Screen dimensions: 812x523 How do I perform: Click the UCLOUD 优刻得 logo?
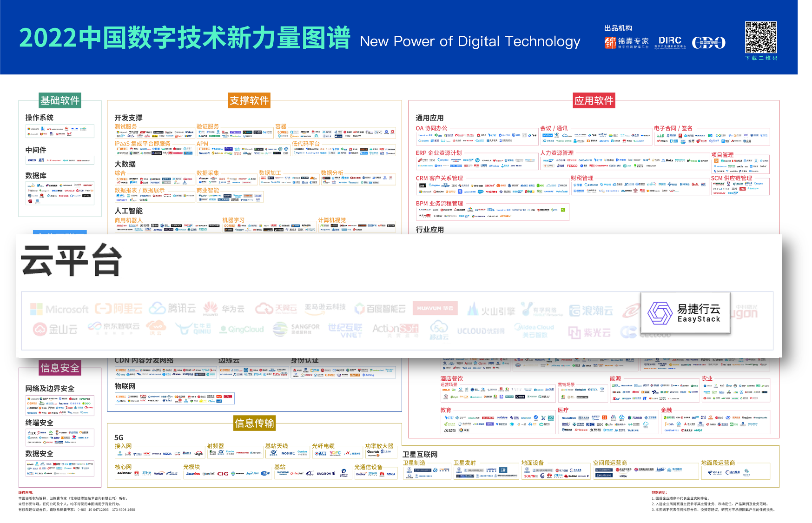click(481, 331)
